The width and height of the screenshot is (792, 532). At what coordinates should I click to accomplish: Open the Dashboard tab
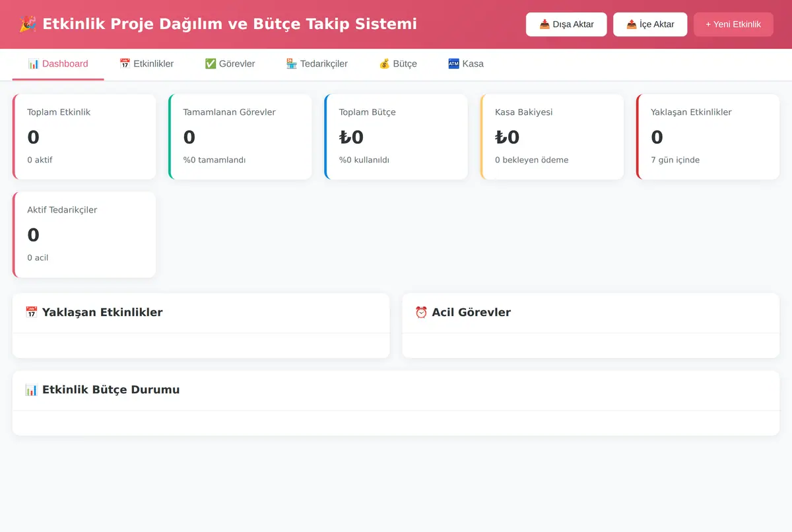(58, 64)
